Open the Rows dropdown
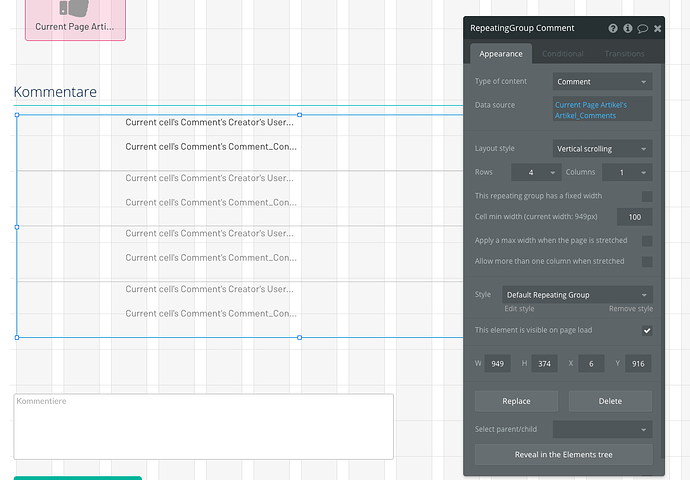This screenshot has width=690, height=480. click(536, 172)
